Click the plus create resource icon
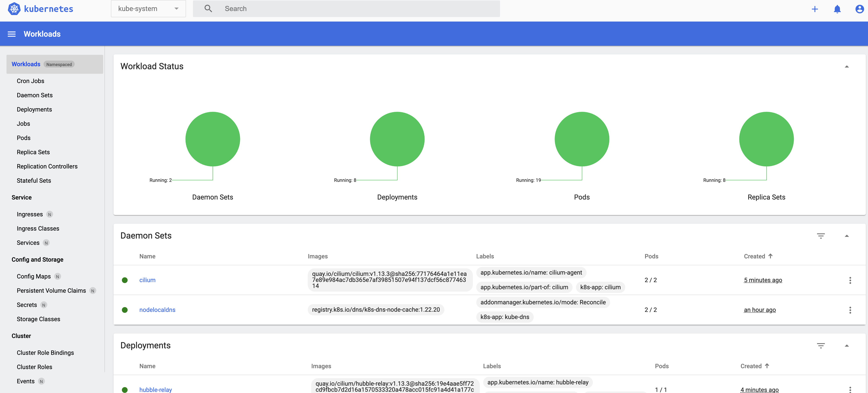 click(x=815, y=9)
